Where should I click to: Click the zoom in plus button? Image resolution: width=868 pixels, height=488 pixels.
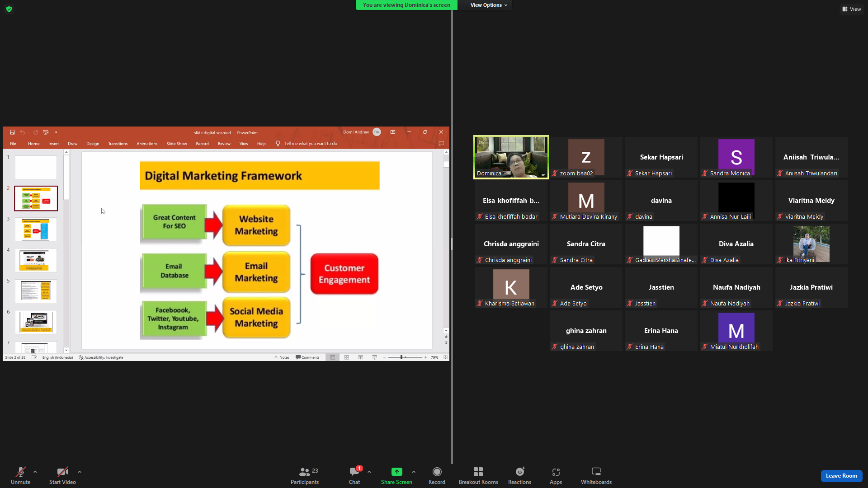coord(425,357)
